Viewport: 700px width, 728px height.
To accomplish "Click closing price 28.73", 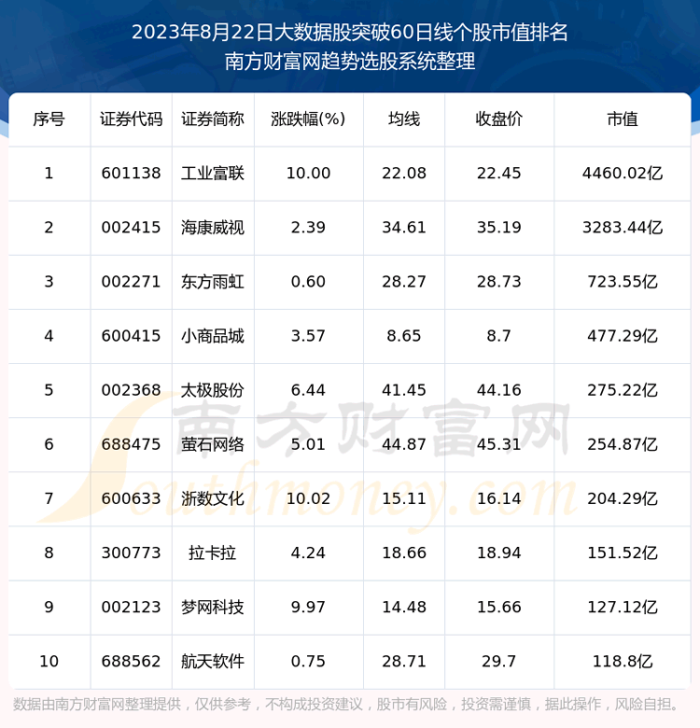I will tap(499, 282).
